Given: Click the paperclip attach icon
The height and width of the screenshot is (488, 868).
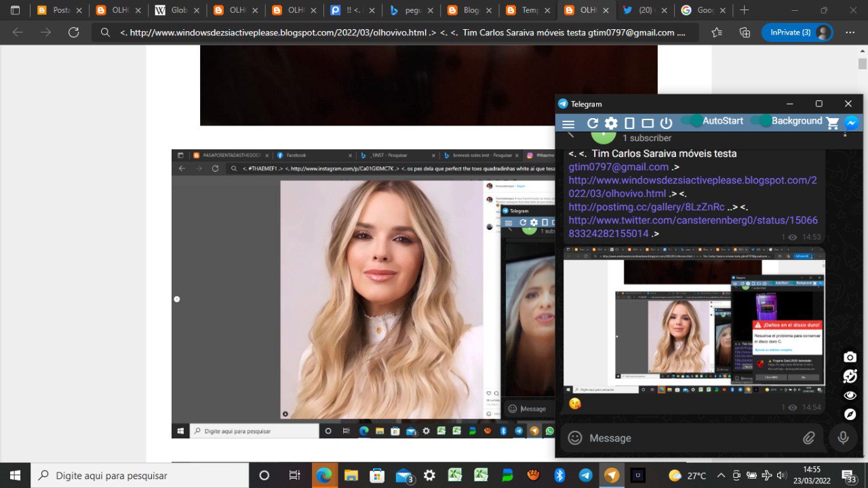Looking at the screenshot, I should coord(809,438).
